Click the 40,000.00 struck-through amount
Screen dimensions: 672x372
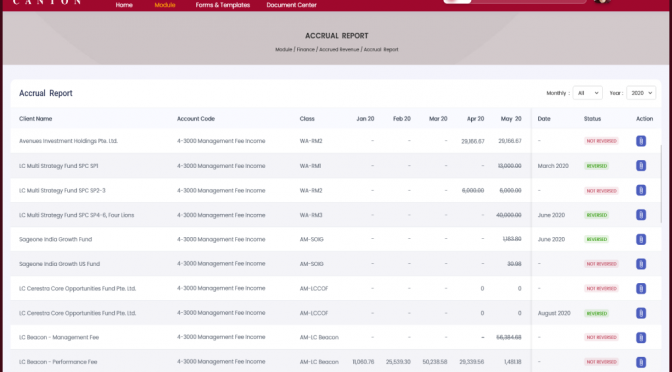pyautogui.click(x=509, y=215)
